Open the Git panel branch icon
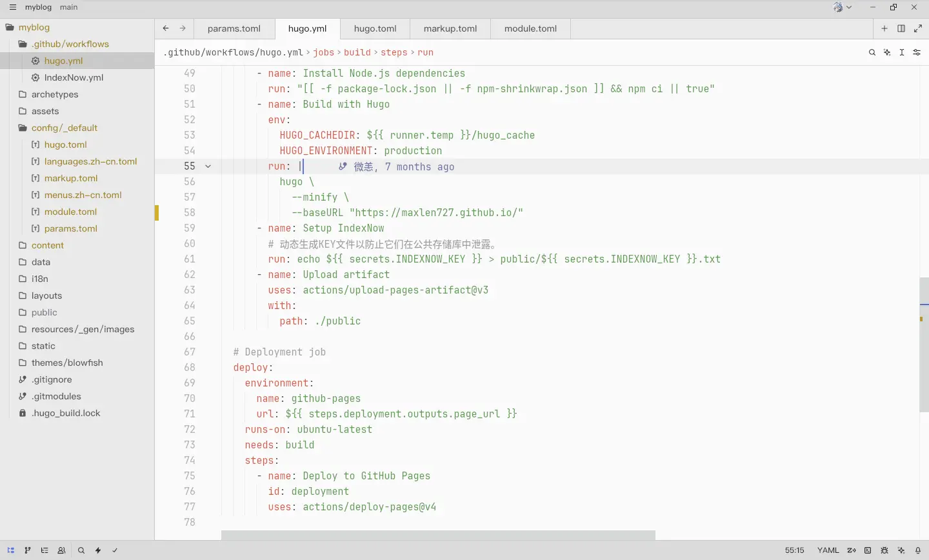Viewport: 929px width, 560px height. [27, 550]
